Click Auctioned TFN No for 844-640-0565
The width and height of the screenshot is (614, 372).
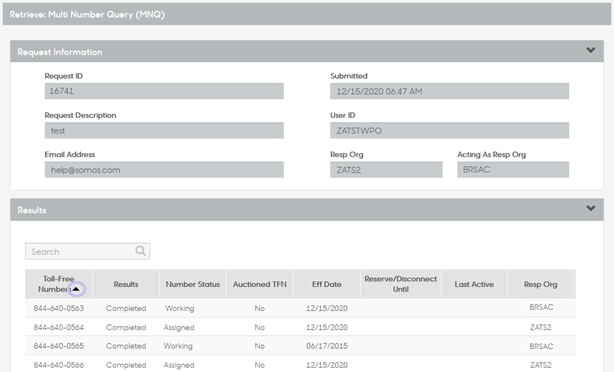[x=260, y=346]
